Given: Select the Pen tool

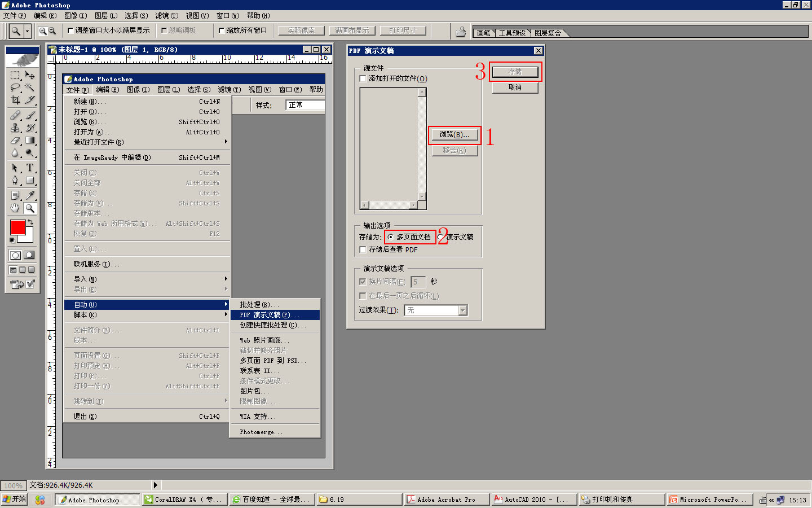Looking at the screenshot, I should coord(15,180).
